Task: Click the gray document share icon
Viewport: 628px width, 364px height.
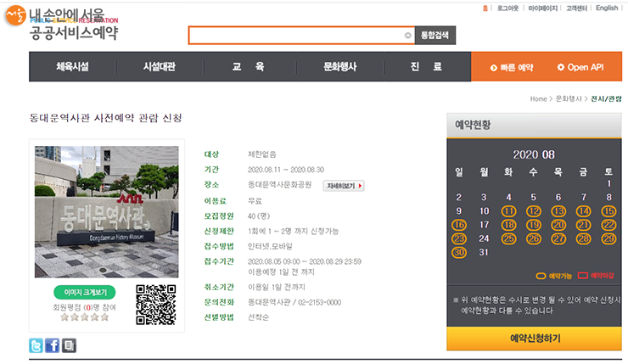Action: [x=69, y=345]
